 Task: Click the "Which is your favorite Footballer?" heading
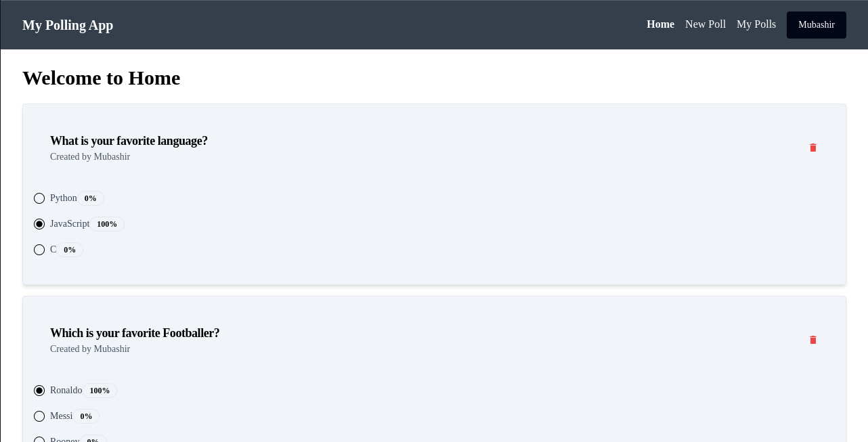coord(135,333)
